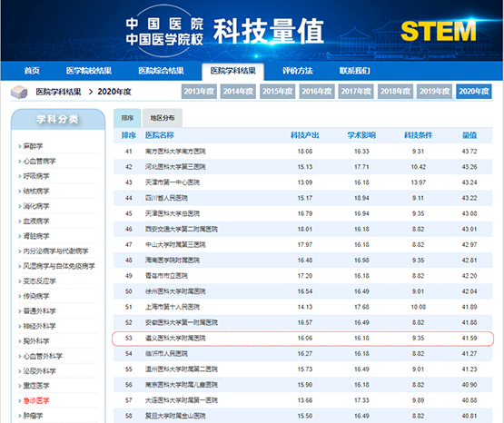The height and width of the screenshot is (423, 504).
Task: Click the 科技产出 column header
Action: point(305,135)
